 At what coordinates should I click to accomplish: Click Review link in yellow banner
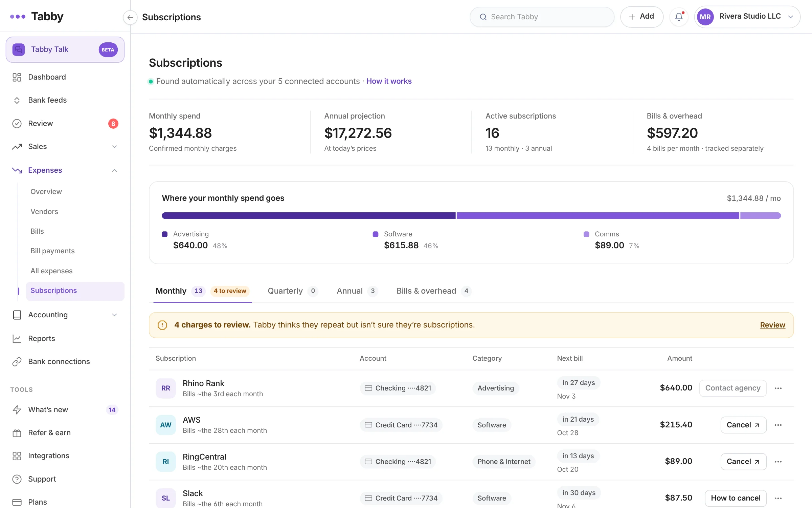click(x=772, y=325)
